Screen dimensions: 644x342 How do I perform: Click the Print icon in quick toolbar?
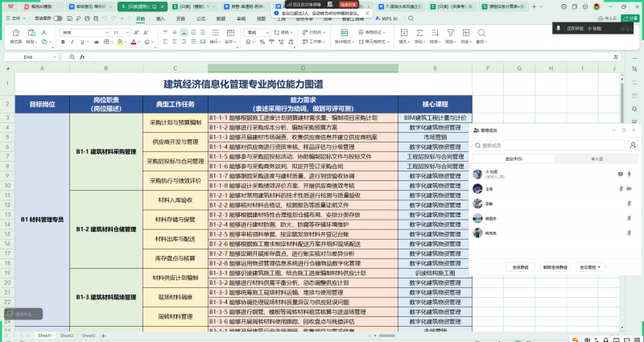(87, 19)
